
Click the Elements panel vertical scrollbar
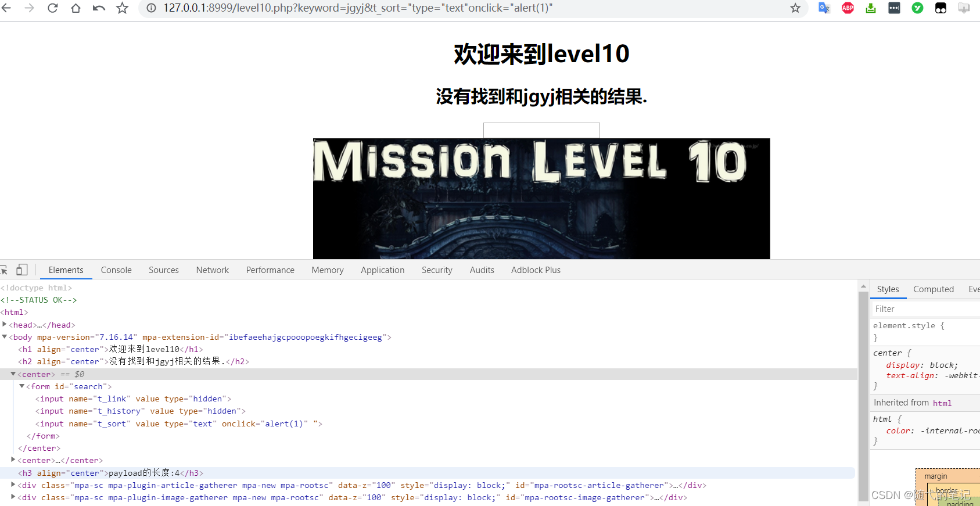(x=863, y=395)
